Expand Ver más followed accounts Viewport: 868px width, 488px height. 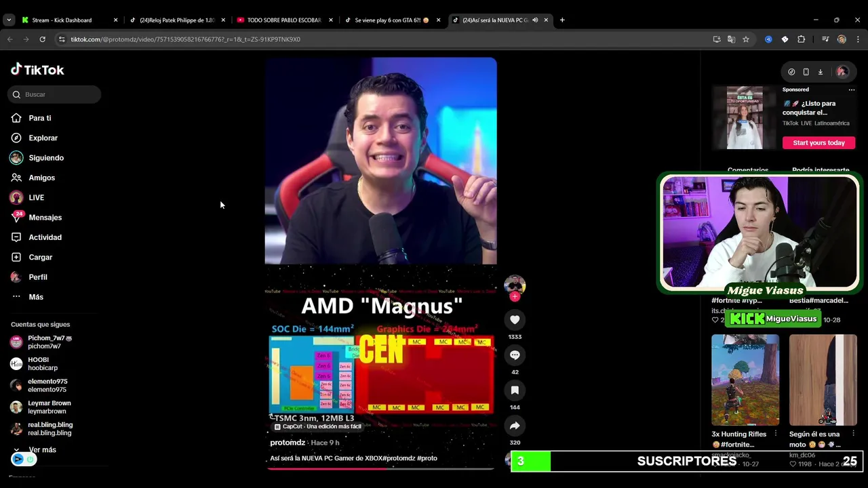42,450
